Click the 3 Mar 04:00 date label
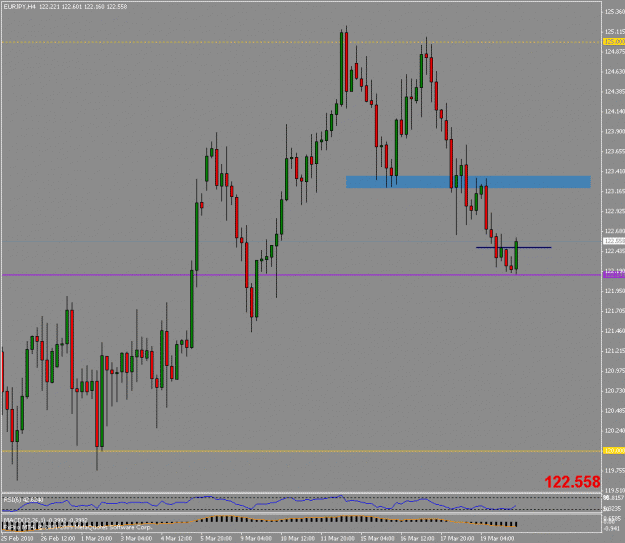This screenshot has height=543, width=625. coord(137,538)
